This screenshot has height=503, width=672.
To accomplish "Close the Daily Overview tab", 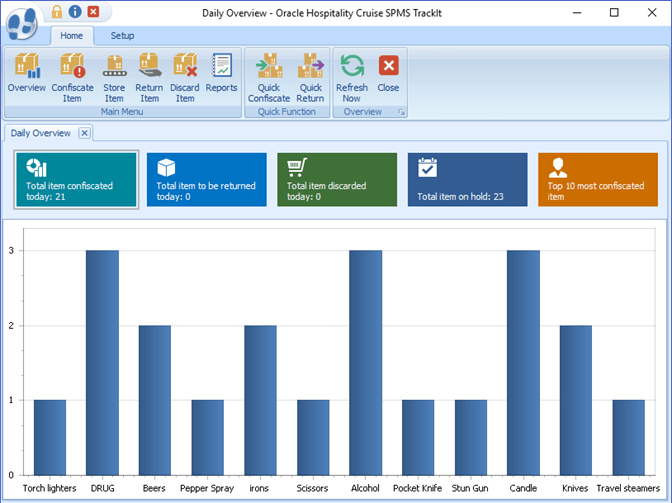I will click(84, 133).
